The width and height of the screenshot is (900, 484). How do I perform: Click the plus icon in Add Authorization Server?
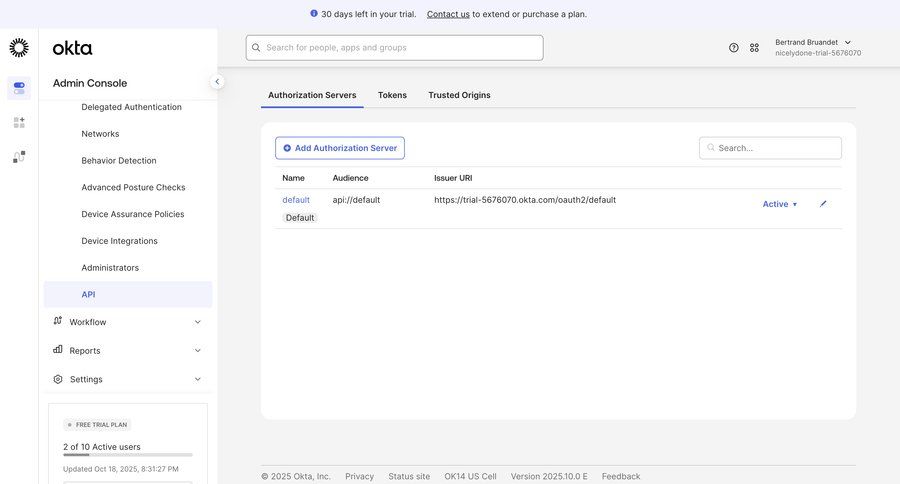coord(287,148)
